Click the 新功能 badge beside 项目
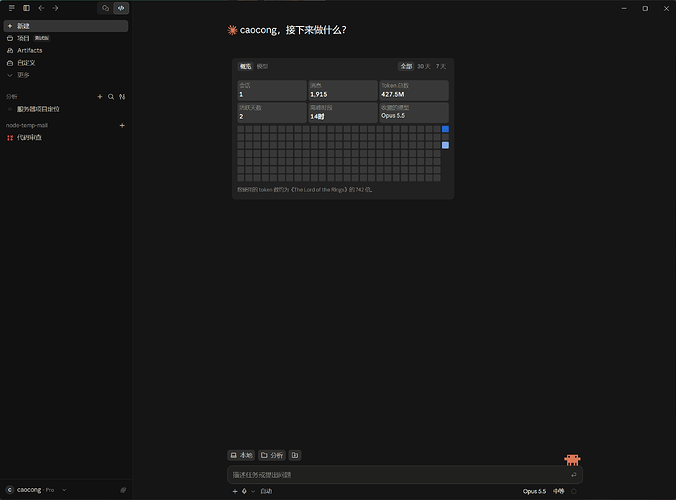Image resolution: width=676 pixels, height=500 pixels. point(42,38)
